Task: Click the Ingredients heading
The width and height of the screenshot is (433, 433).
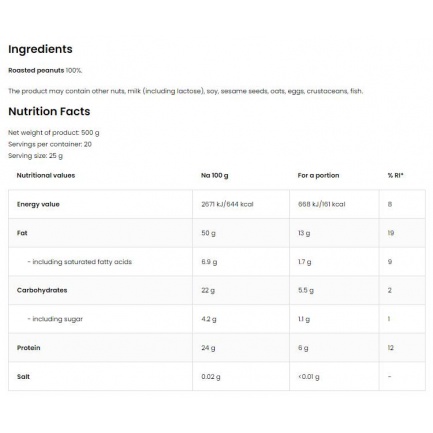Action: point(40,49)
